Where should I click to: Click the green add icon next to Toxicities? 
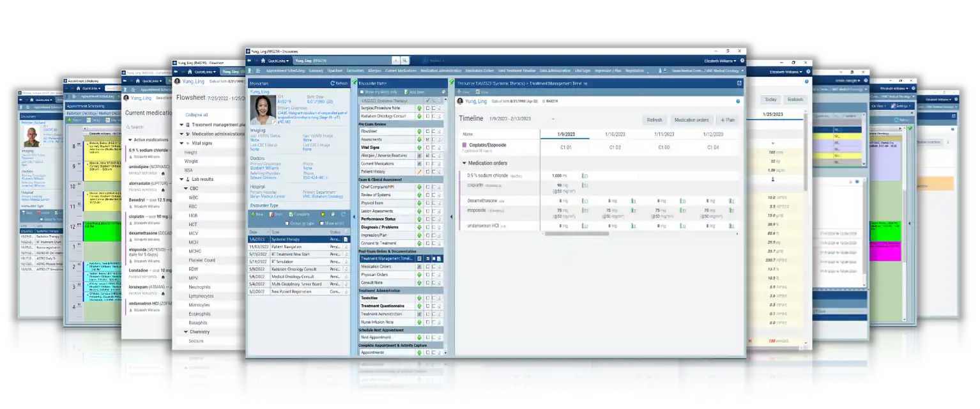(x=419, y=298)
